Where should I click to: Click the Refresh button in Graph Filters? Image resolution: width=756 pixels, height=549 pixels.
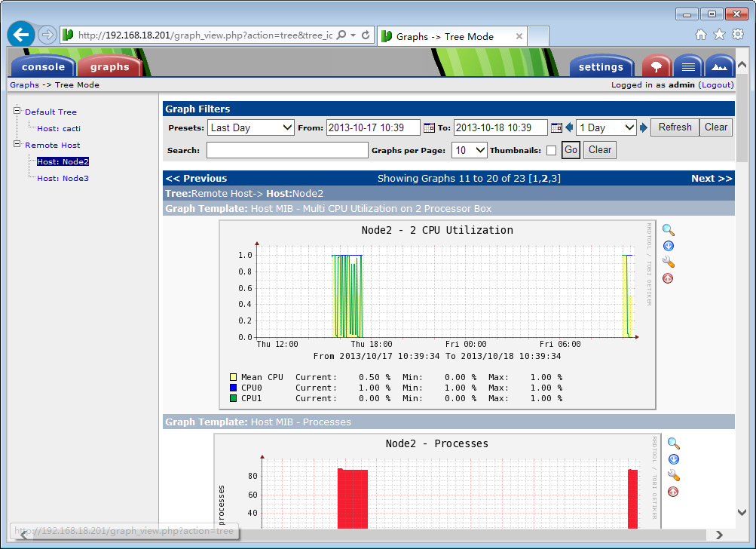[675, 127]
